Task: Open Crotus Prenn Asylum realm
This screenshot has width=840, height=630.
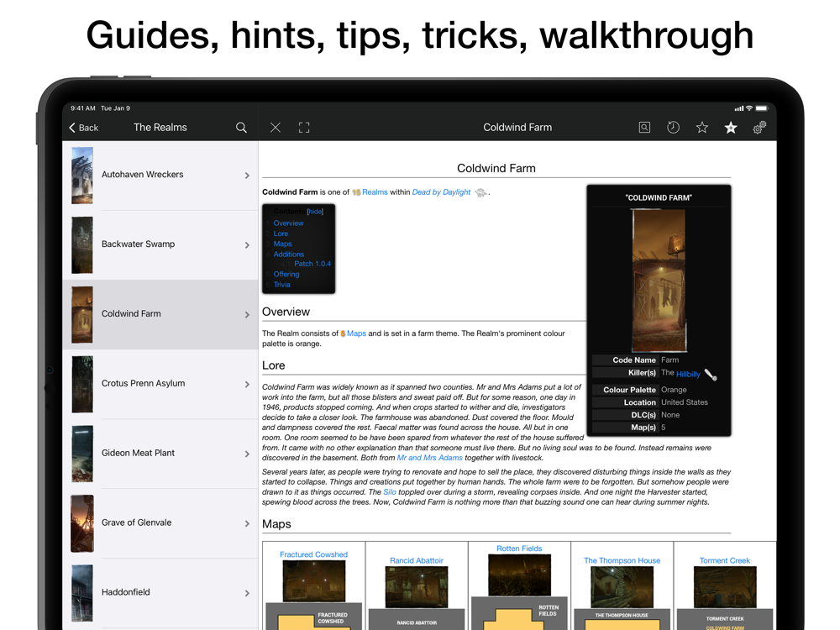Action: tap(160, 384)
